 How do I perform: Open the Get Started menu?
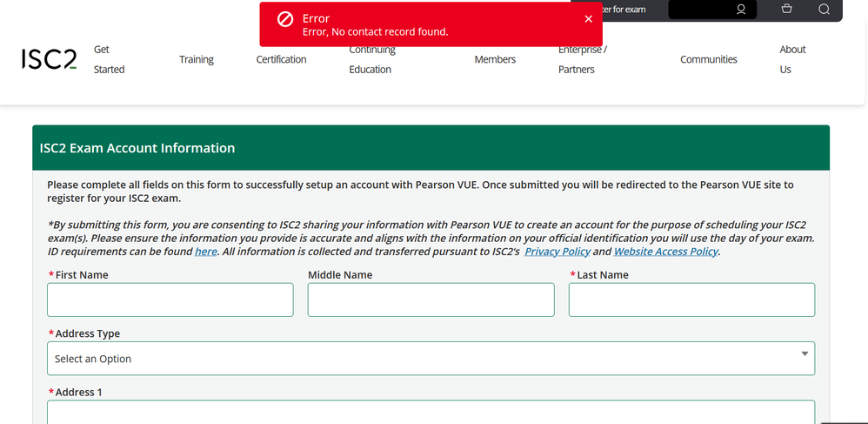[109, 59]
